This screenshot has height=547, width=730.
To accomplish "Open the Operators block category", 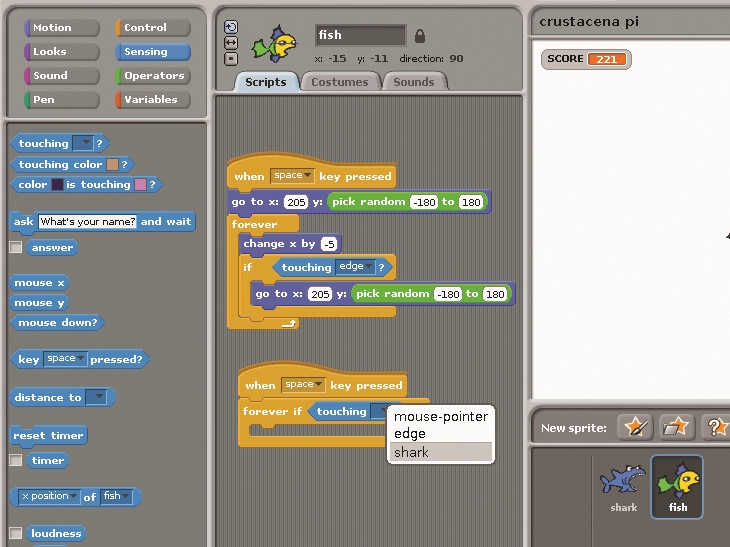I will [x=153, y=75].
